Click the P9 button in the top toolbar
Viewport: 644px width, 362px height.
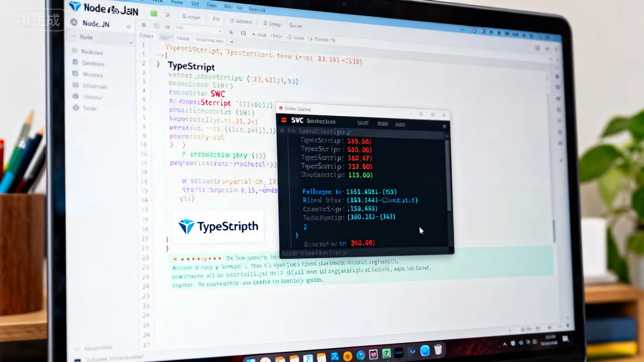tap(216, 19)
